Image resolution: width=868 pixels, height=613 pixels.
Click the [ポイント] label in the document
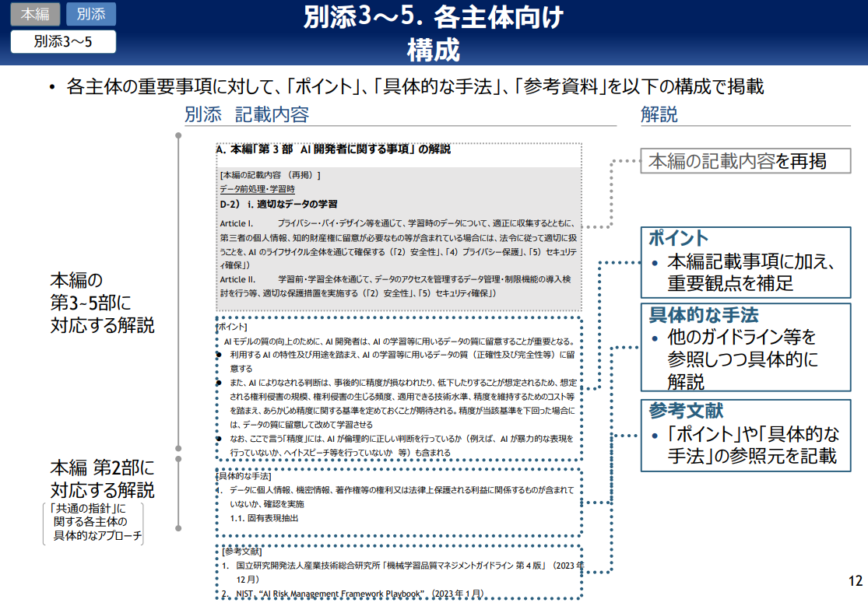coord(231,327)
